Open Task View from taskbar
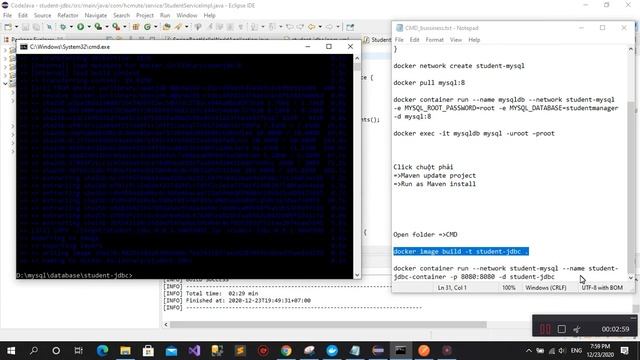This screenshot has width=640, height=360. coord(78,351)
